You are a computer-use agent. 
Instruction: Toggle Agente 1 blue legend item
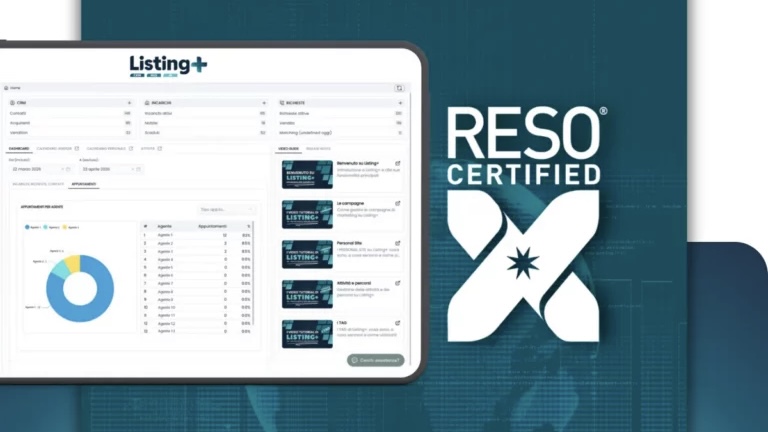[33, 227]
